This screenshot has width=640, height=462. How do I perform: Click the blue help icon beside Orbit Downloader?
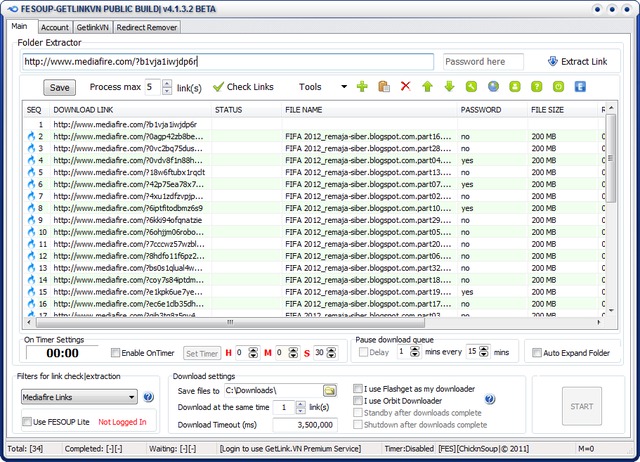coord(490,399)
